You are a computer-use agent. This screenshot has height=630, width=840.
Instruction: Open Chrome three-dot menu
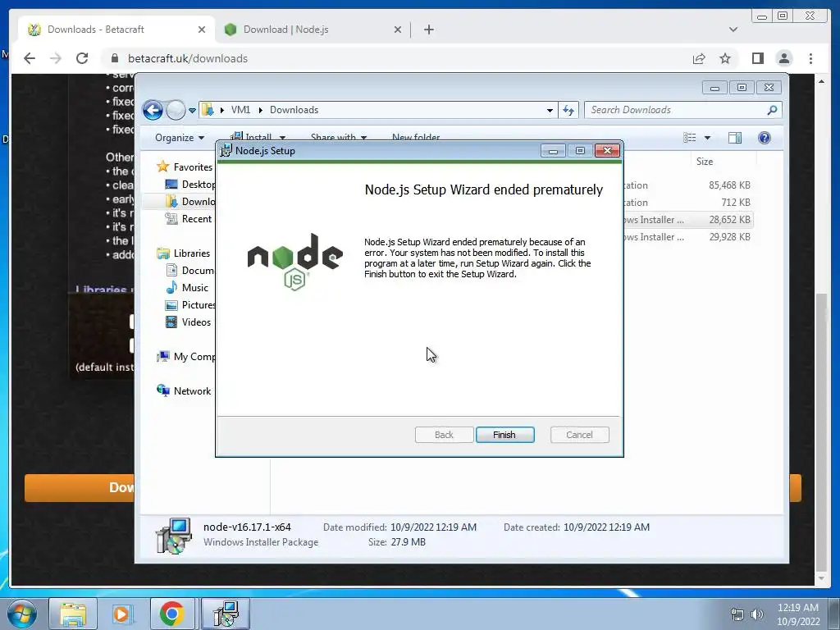coord(810,58)
